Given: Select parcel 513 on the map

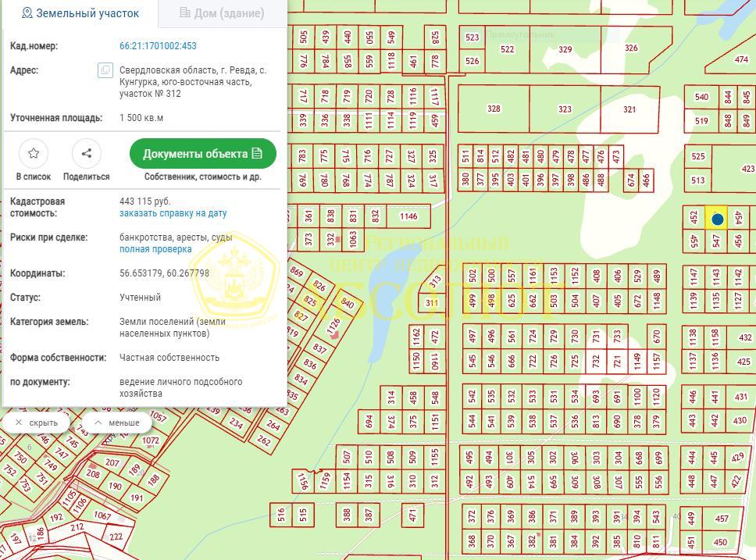Looking at the screenshot, I should pos(697,180).
